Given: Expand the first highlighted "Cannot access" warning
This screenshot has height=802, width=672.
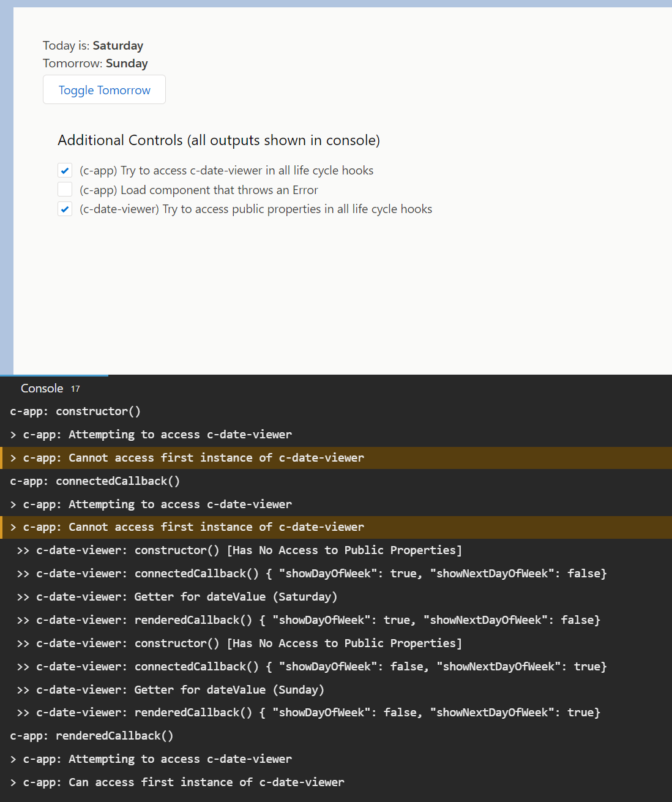Looking at the screenshot, I should [x=13, y=457].
